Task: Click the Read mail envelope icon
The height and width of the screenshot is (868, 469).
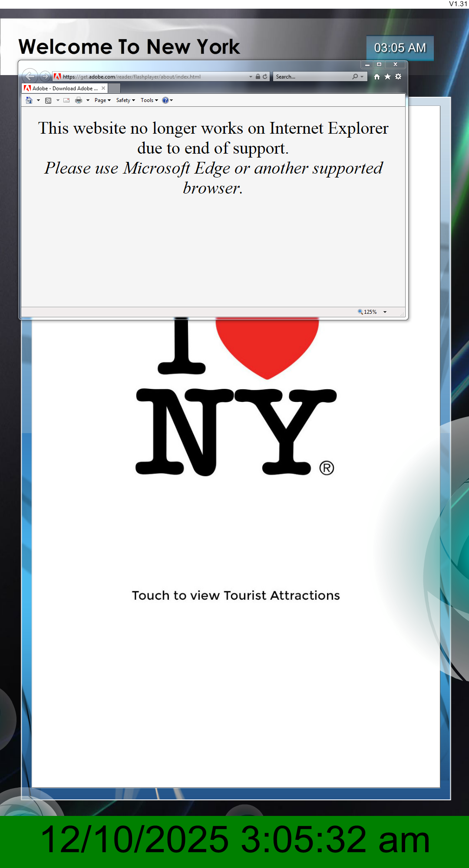Action: (66, 100)
